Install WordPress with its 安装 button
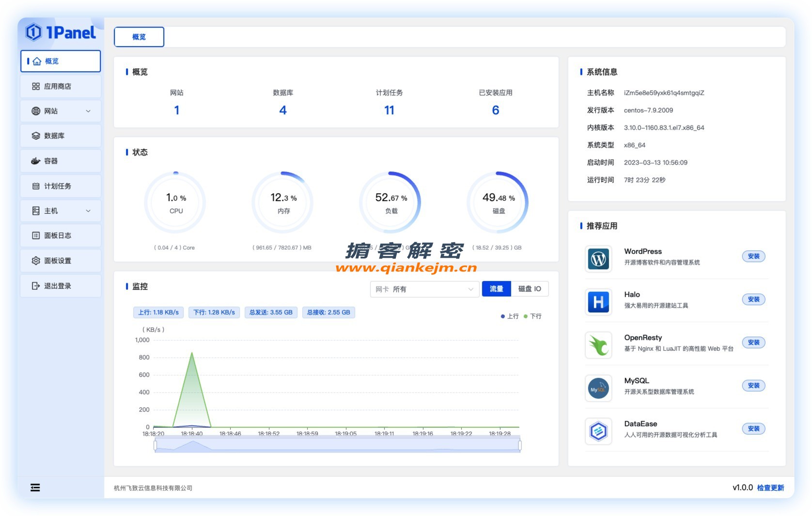Viewport: 812px width, 516px height. pyautogui.click(x=753, y=256)
